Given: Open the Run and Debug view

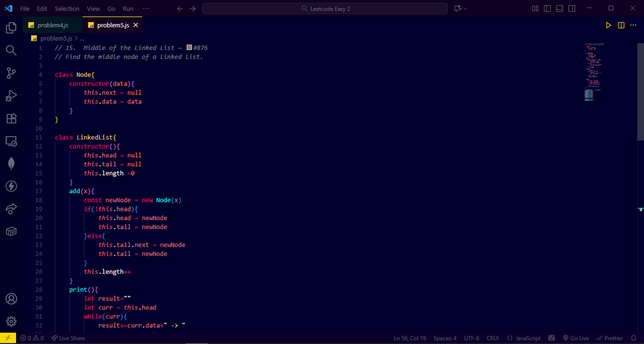Looking at the screenshot, I should coord(11,96).
